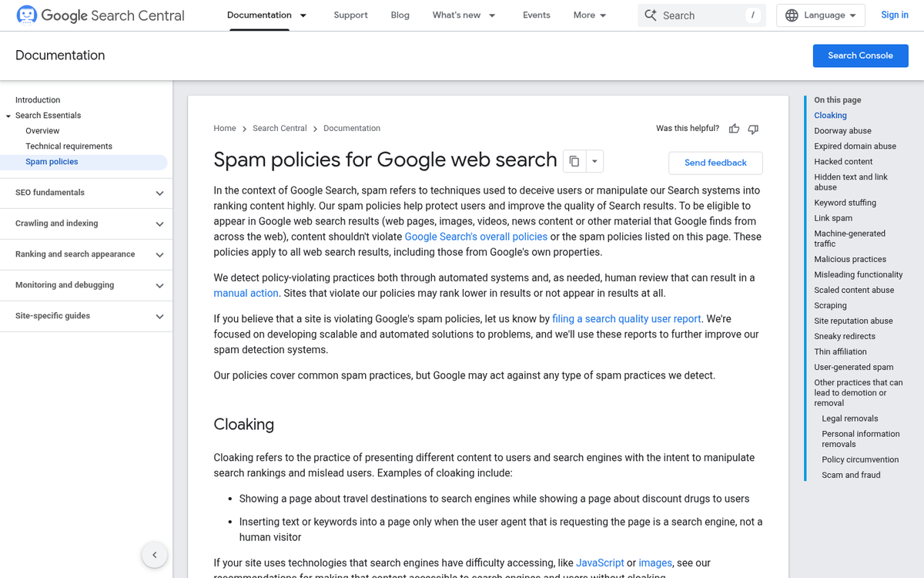Click the search magnifier icon in search bar
Screen dimensions: 924x578
coord(651,15)
